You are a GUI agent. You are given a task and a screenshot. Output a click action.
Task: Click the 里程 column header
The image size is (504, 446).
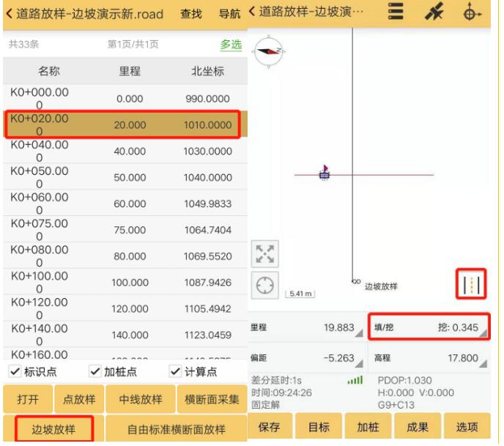click(130, 71)
